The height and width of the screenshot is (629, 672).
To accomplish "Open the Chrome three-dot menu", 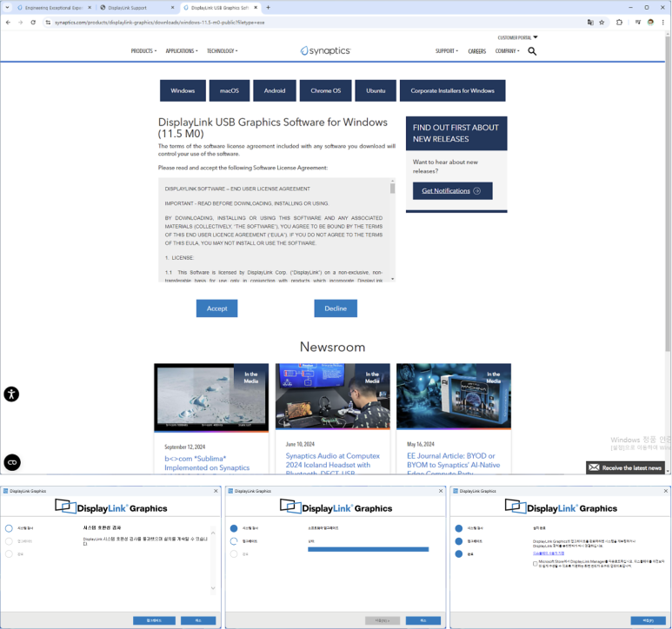I will pos(663,23).
